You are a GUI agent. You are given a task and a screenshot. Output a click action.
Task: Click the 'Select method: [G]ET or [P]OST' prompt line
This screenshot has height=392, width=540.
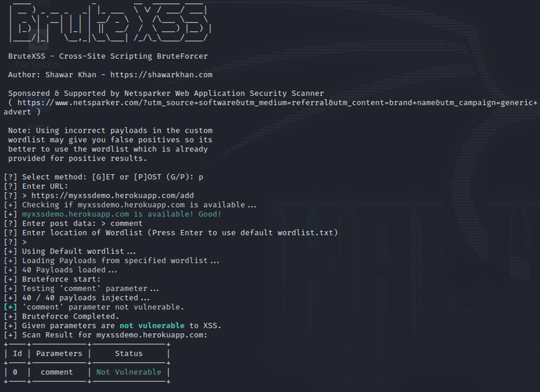[103, 177]
